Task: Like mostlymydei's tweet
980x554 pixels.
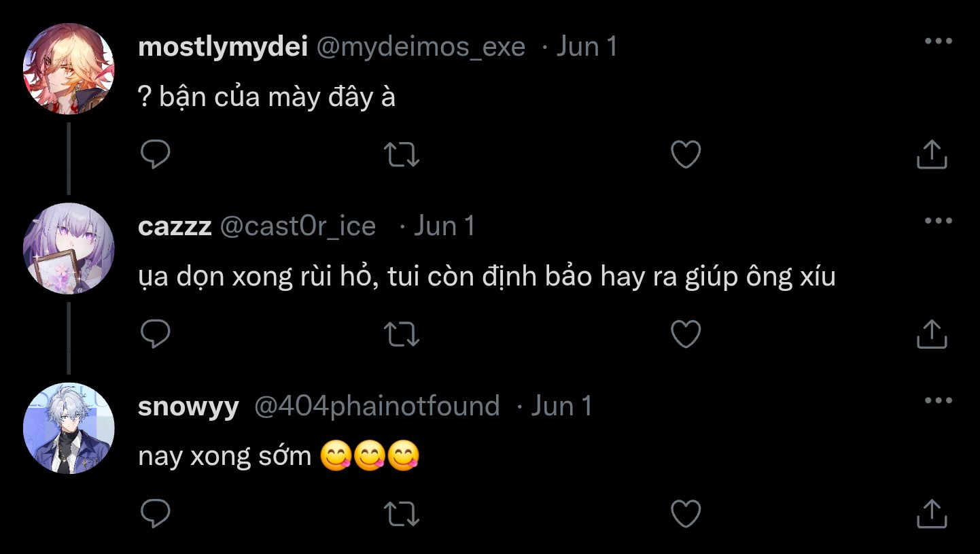Action: pos(686,155)
